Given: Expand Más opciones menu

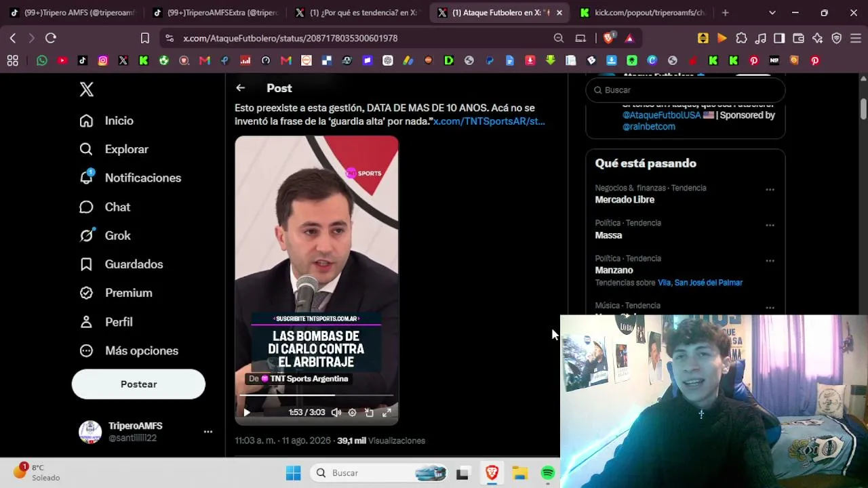Looking at the screenshot, I should pos(129,350).
